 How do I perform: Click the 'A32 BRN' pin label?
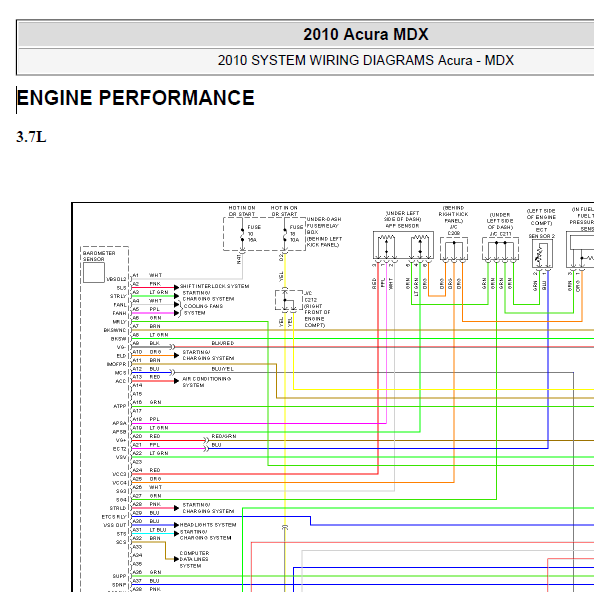[x=147, y=538]
